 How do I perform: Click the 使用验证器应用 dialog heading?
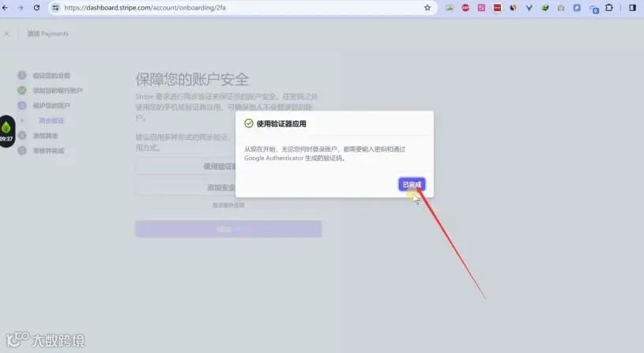[x=281, y=123]
